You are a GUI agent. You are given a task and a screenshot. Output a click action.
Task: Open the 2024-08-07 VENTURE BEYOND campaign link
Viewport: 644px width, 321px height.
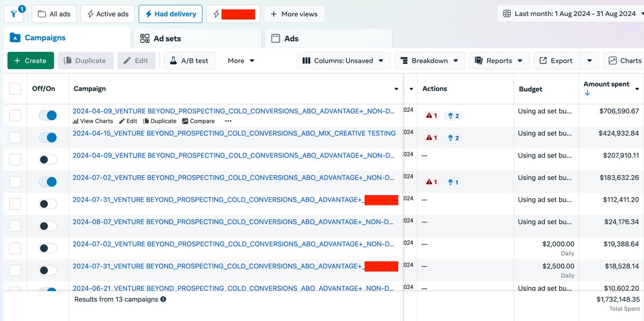click(x=234, y=222)
